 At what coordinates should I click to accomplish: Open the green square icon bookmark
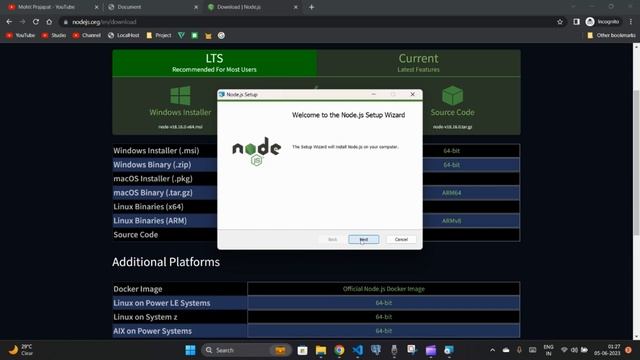(x=195, y=36)
